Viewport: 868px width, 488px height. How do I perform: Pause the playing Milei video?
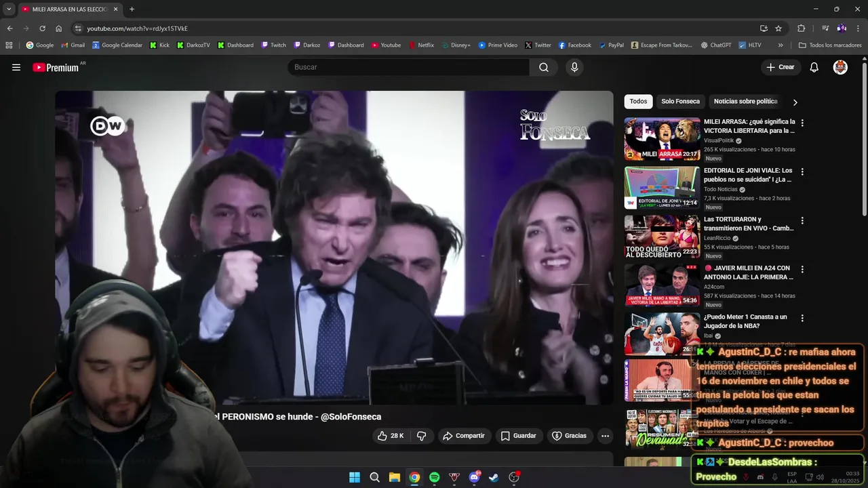pyautogui.click(x=334, y=247)
